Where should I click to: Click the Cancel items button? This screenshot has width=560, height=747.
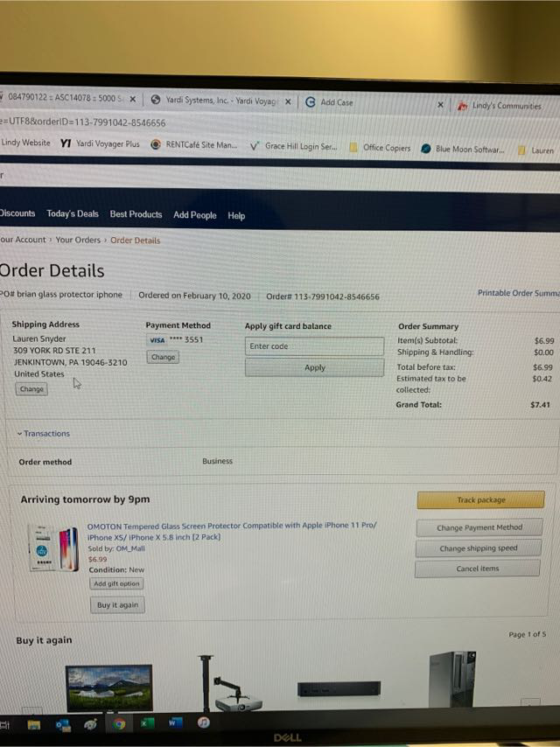[x=477, y=569]
